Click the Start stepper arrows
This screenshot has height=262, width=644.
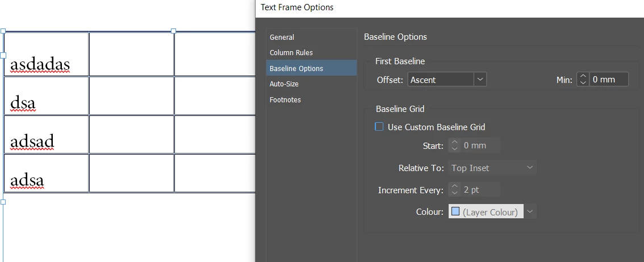(454, 145)
